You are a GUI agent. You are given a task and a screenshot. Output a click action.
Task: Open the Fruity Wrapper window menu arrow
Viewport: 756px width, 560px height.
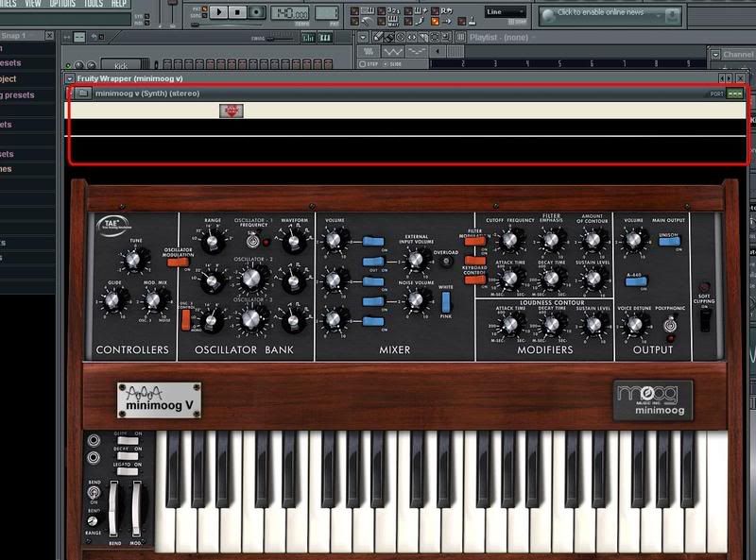pyautogui.click(x=70, y=78)
